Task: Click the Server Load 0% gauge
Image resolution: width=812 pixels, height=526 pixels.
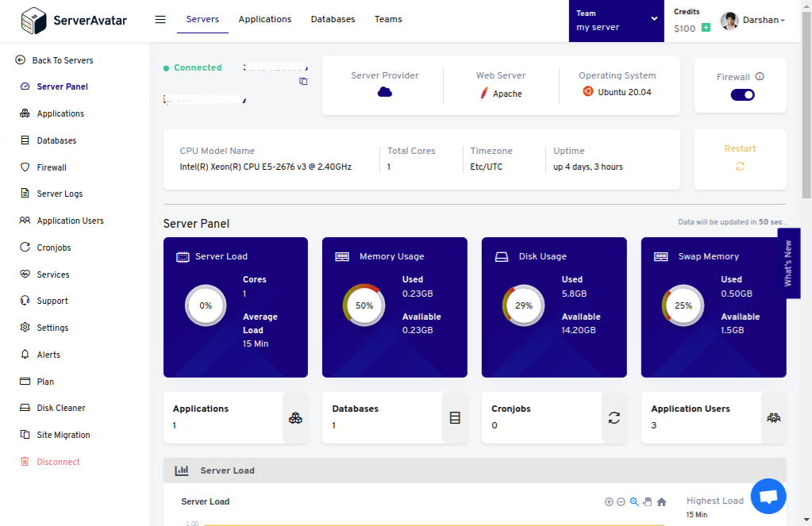Action: [206, 305]
